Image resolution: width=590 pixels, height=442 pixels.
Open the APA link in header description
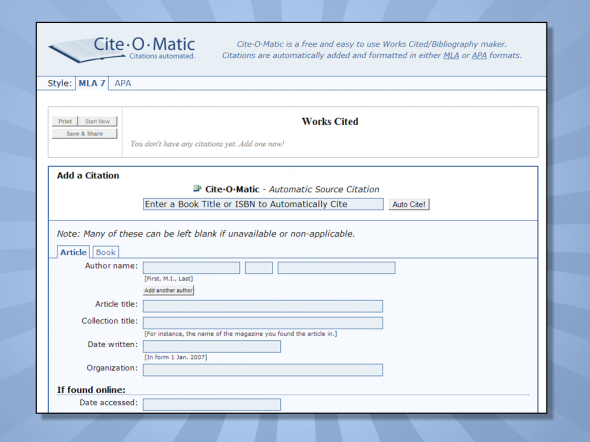[479, 55]
